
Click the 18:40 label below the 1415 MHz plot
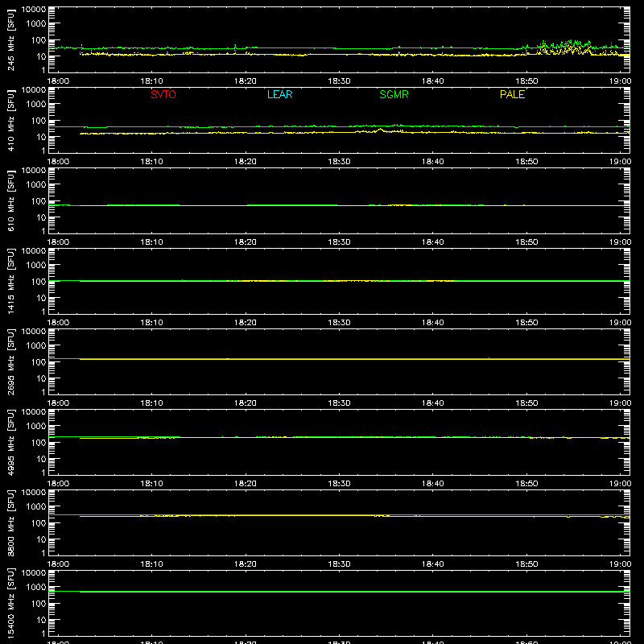pos(433,323)
